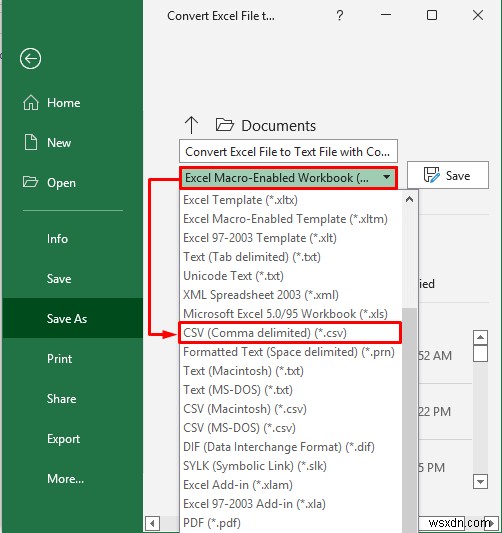Open the Info section

[x=57, y=239]
